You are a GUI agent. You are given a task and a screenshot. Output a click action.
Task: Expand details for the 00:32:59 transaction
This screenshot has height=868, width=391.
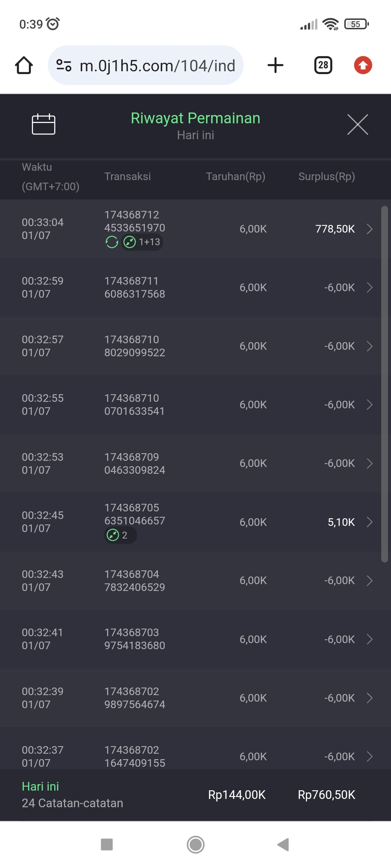click(x=369, y=288)
